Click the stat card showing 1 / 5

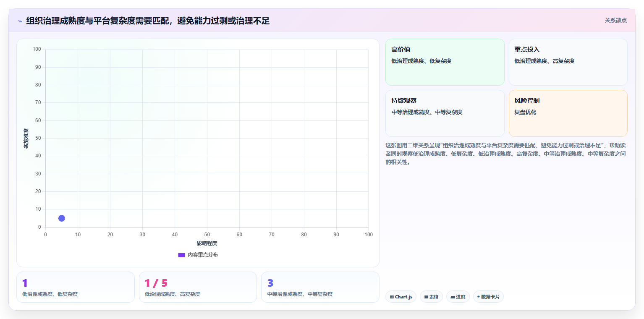[x=198, y=287]
